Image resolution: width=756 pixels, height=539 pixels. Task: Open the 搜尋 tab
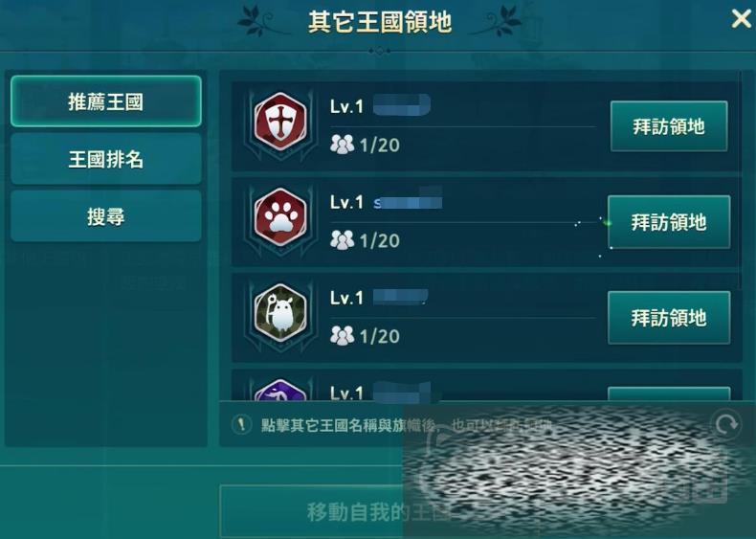pyautogui.click(x=106, y=215)
